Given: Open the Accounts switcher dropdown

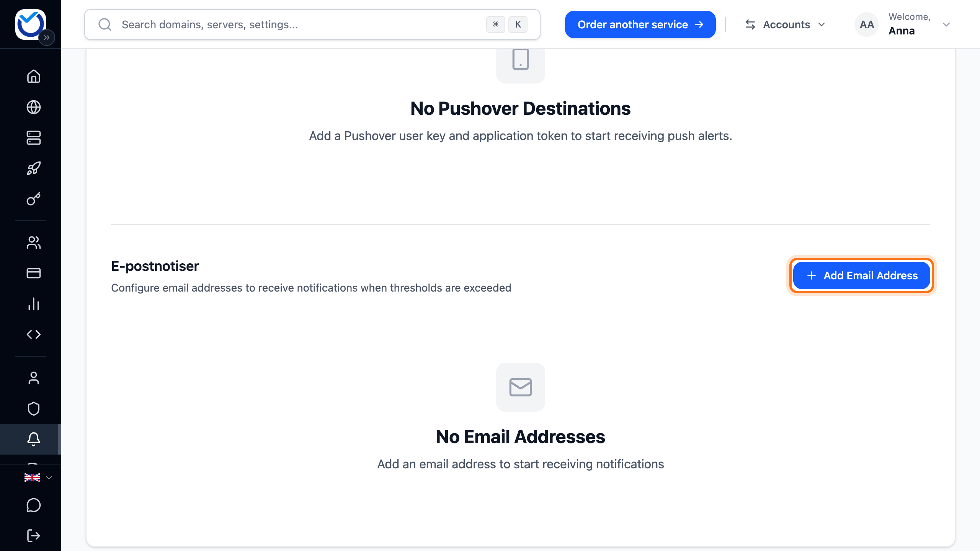Looking at the screenshot, I should (785, 24).
